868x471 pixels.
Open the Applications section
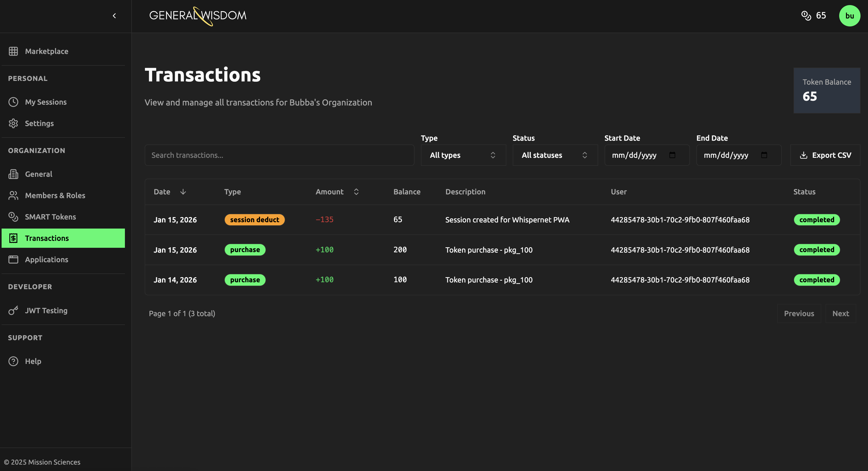point(63,260)
